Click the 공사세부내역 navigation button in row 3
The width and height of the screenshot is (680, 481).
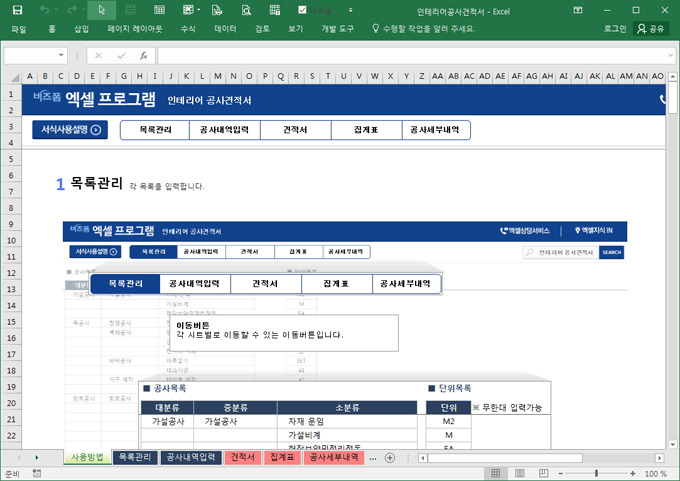[x=435, y=130]
